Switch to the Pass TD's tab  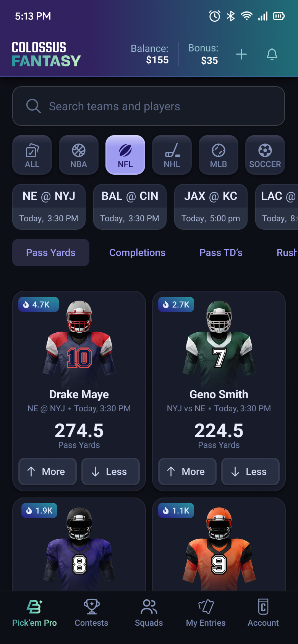tap(221, 253)
